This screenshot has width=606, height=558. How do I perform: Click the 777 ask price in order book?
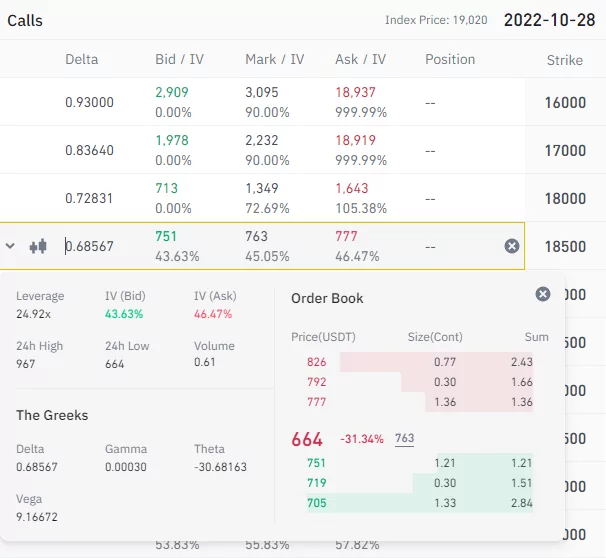pos(316,402)
